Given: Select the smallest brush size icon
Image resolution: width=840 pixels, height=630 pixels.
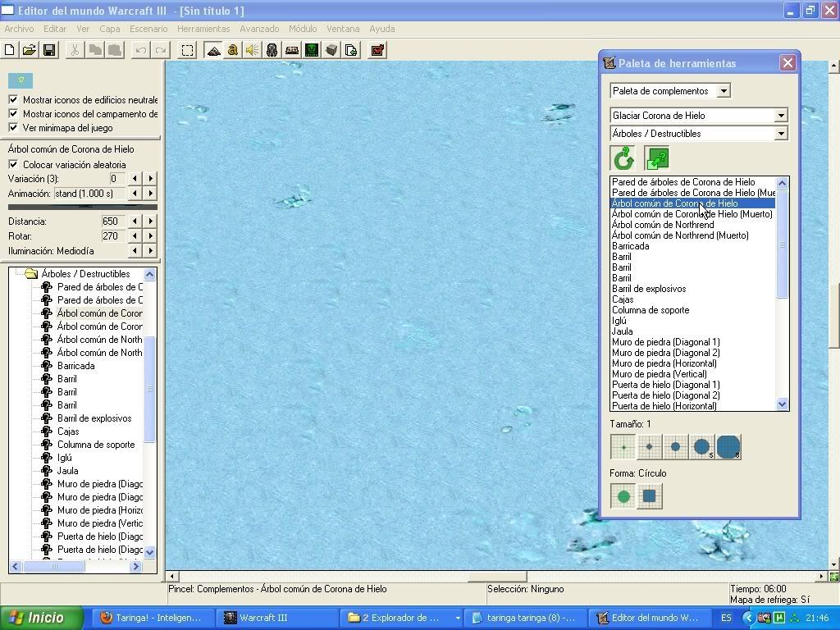Looking at the screenshot, I should click(623, 447).
